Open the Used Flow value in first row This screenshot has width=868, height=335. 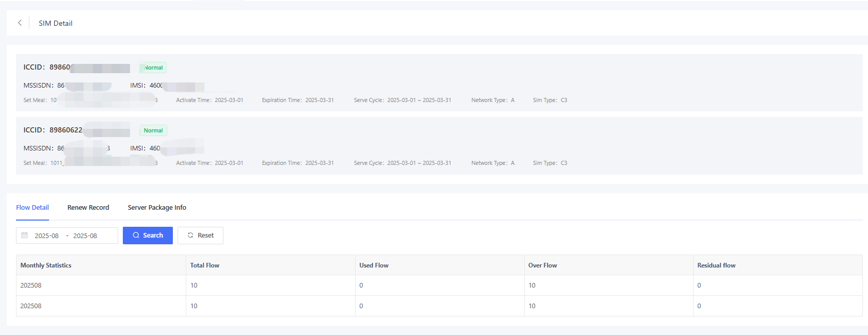click(x=361, y=286)
